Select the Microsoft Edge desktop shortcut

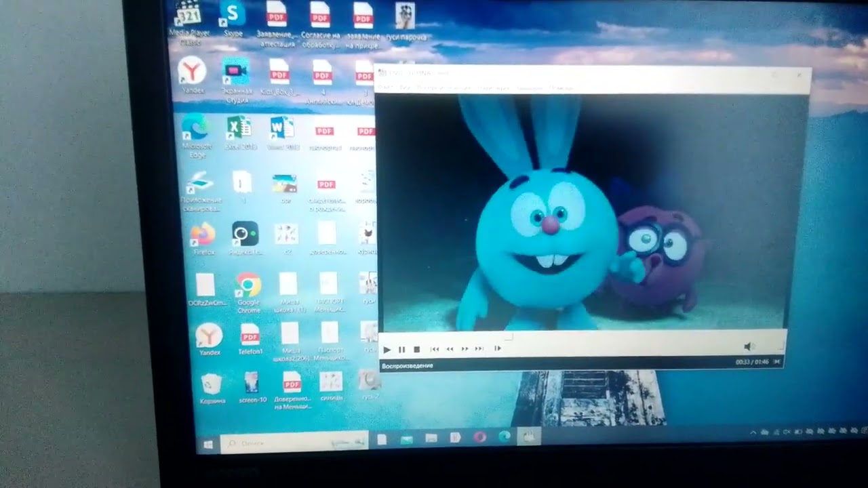coord(196,137)
